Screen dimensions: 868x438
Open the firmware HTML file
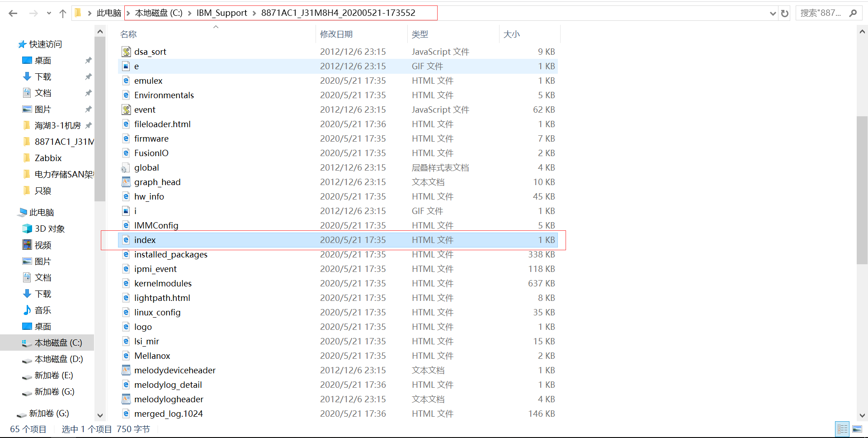pos(151,138)
